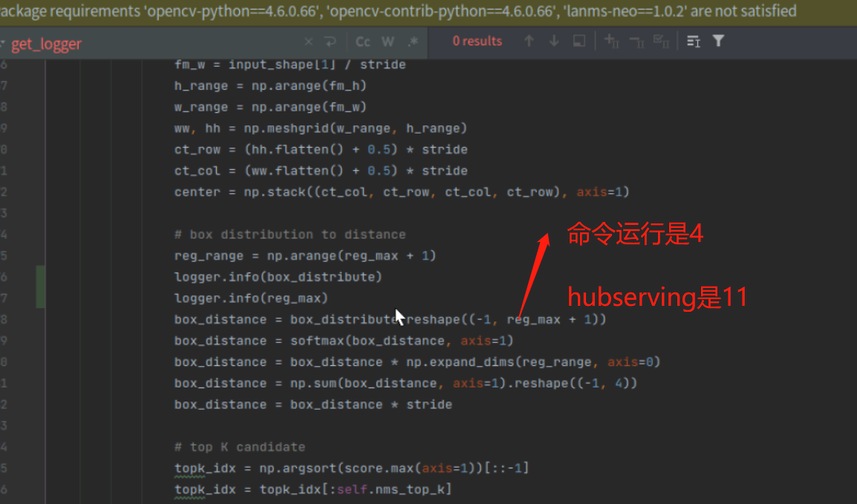Toggle the multiline search field
This screenshot has width=857, height=504.
693,41
